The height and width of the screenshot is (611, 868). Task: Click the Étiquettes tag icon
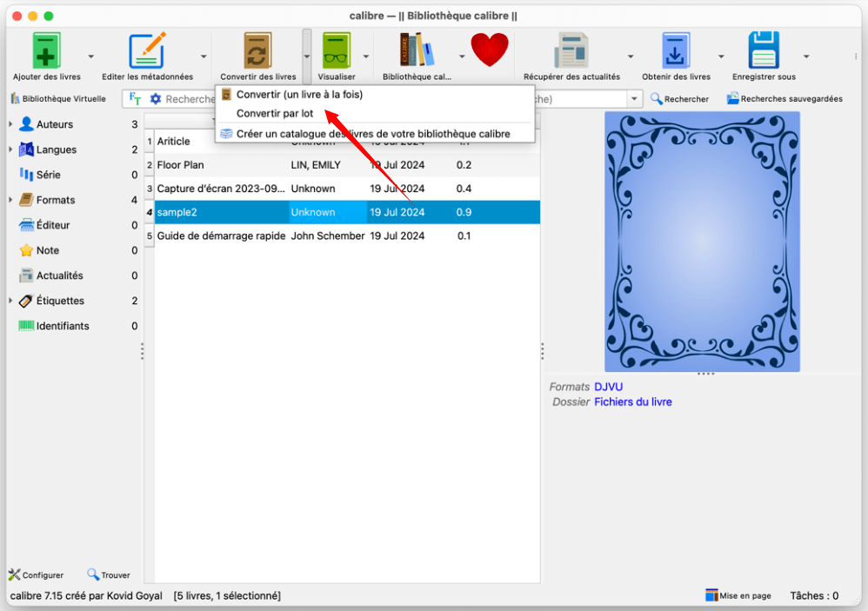26,300
